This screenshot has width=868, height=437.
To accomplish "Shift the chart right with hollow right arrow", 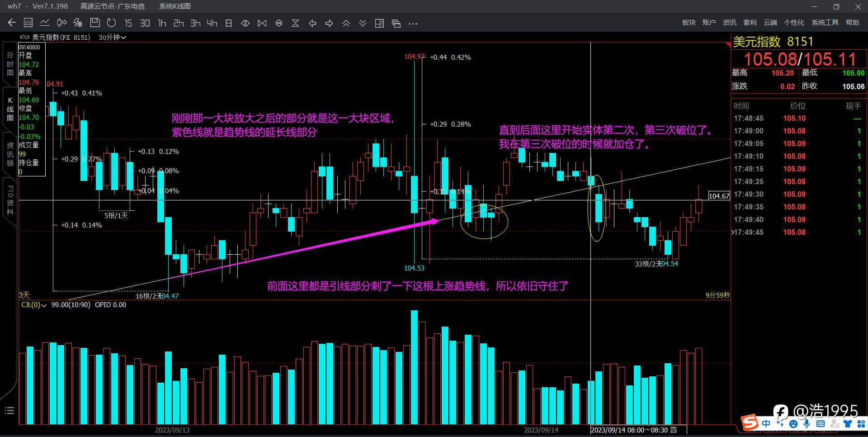I will 329,23.
